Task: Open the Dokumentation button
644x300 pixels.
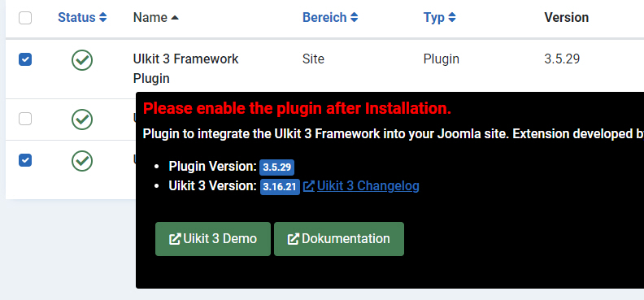Action: click(x=339, y=239)
